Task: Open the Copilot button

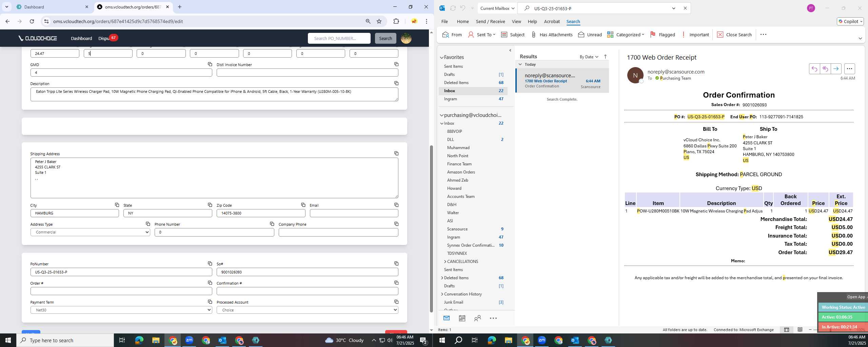Action: tap(850, 21)
